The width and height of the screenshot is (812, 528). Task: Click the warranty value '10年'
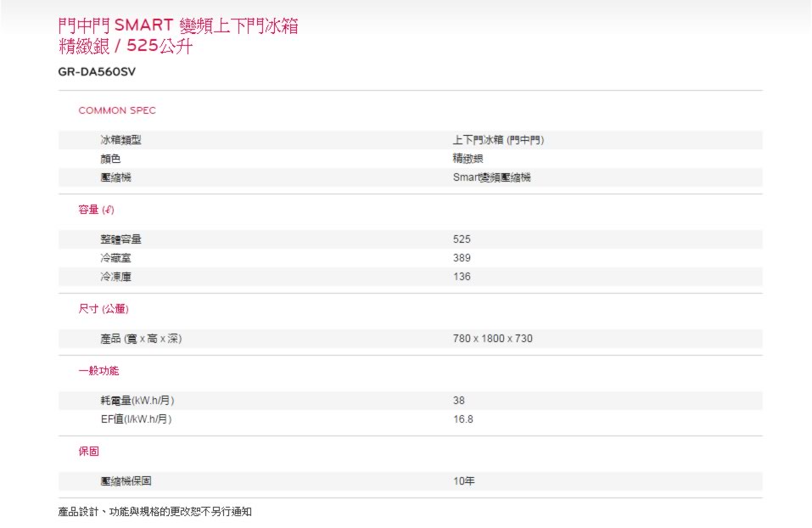point(463,480)
